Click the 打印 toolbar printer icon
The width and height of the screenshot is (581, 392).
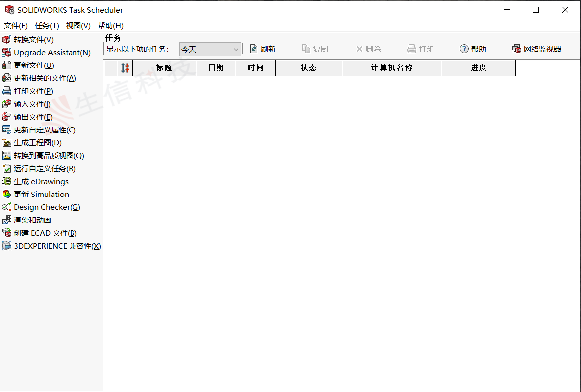pos(411,49)
